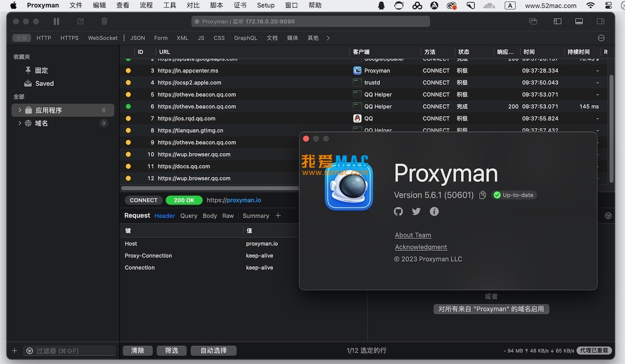Switch to the Request Query tab
The width and height of the screenshot is (625, 364).
[189, 216]
